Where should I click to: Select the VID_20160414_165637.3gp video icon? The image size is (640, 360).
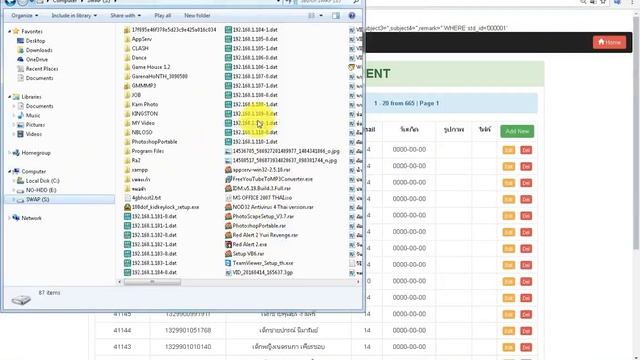[x=228, y=273]
